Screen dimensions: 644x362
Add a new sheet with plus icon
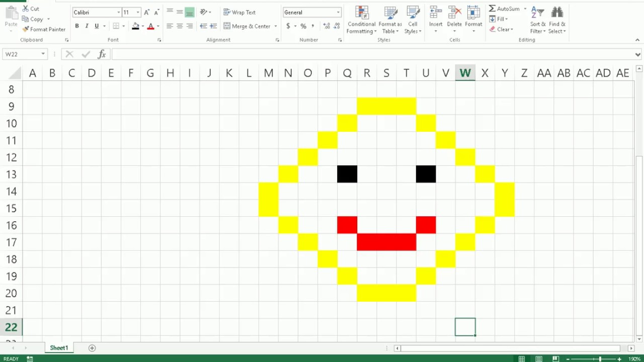(x=92, y=348)
